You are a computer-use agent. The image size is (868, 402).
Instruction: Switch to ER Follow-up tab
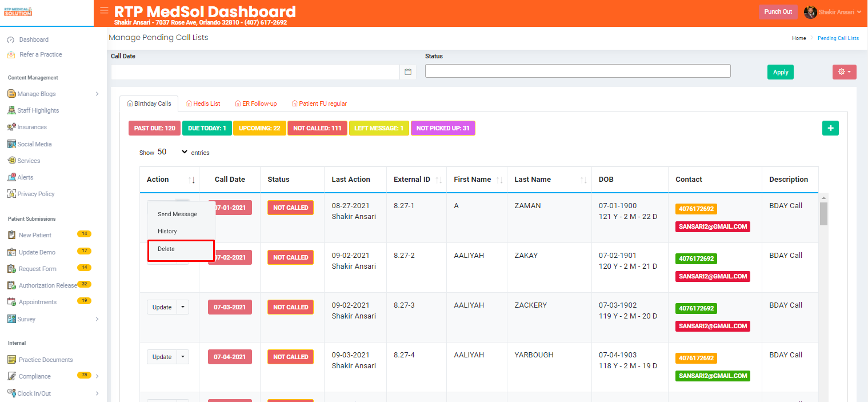(256, 104)
